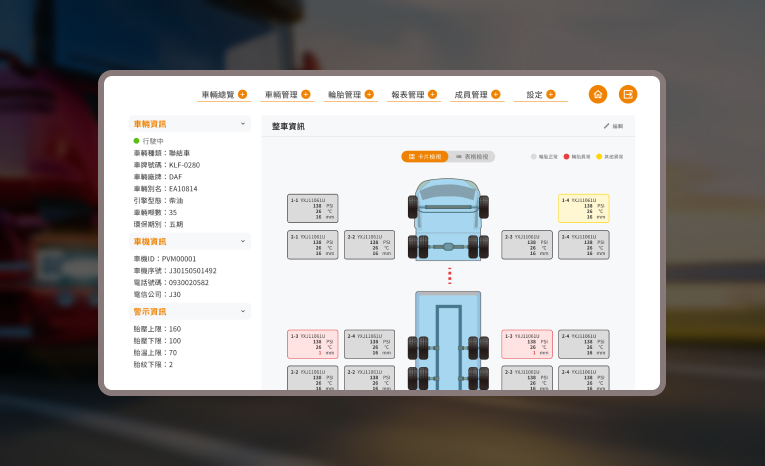Click plus icon next to 車輛總覽
This screenshot has height=466, width=765.
242,94
